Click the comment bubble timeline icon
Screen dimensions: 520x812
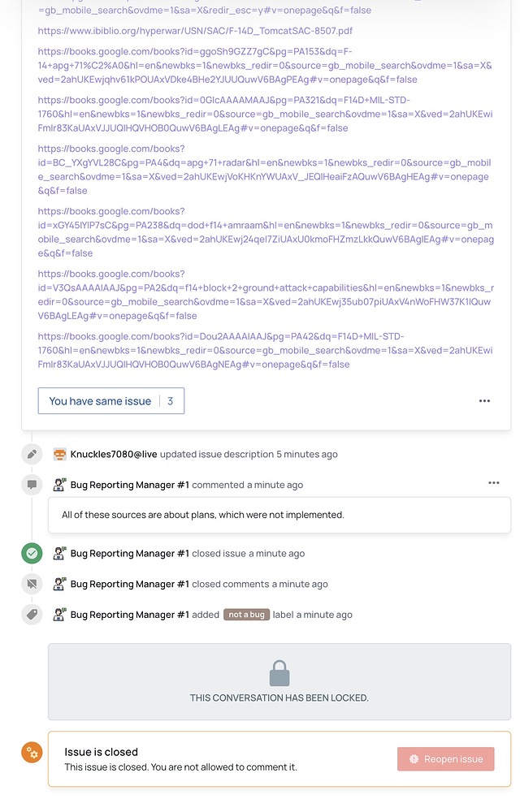(x=32, y=485)
